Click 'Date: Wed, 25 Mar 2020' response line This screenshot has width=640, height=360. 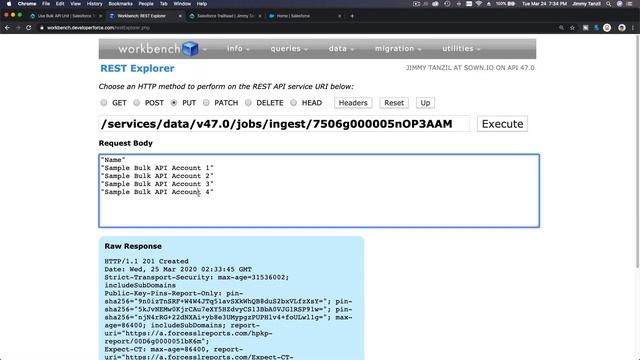178,269
